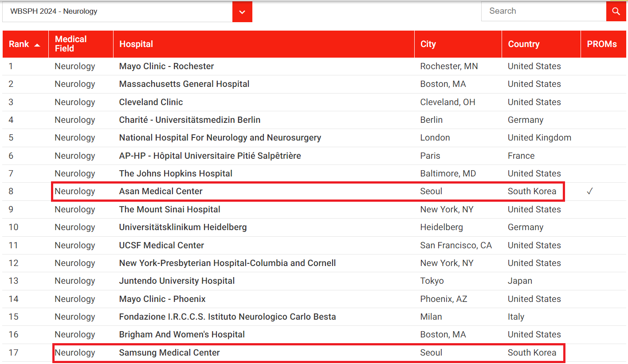This screenshot has width=628, height=364.
Task: Click Brigham And Women's Hospital name
Action: pos(182,334)
